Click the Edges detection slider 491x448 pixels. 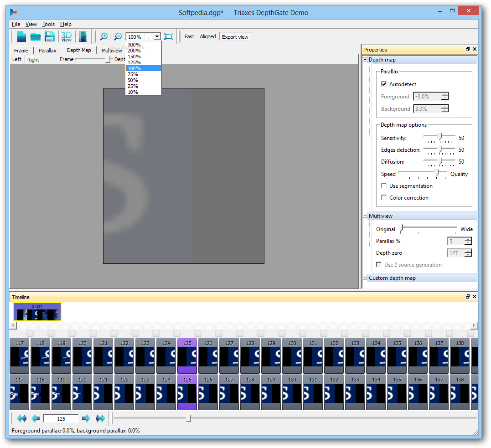point(439,149)
